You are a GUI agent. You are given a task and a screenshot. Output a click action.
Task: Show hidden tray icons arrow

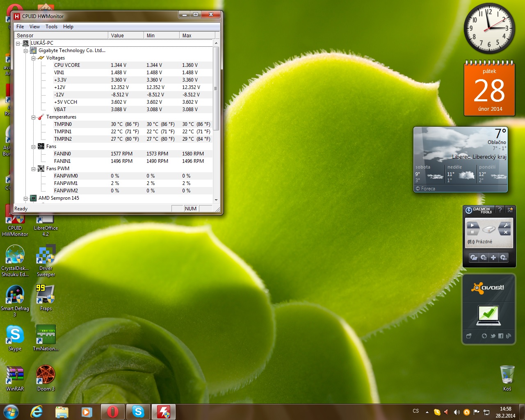(x=427, y=412)
